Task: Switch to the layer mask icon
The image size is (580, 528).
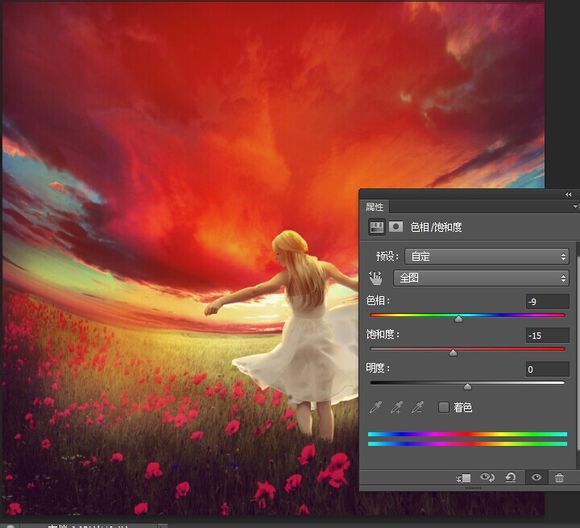Action: [396, 226]
